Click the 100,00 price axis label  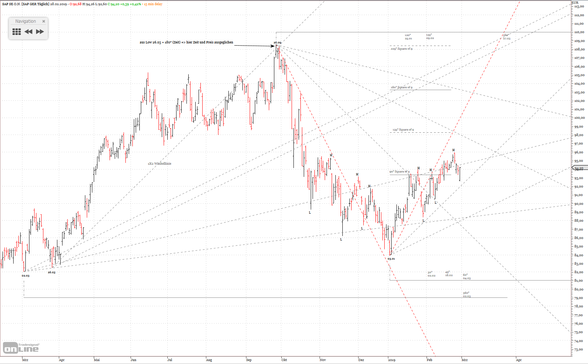[580, 118]
